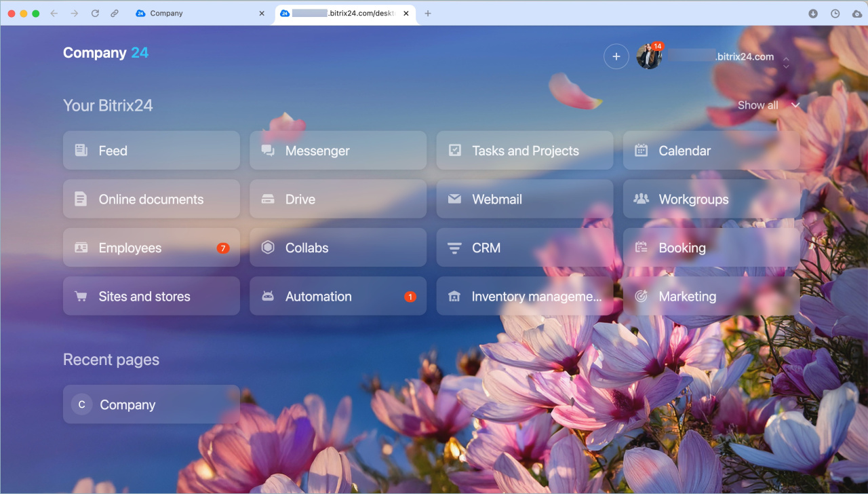Open the Automation tile
The image size is (868, 494).
(x=338, y=296)
